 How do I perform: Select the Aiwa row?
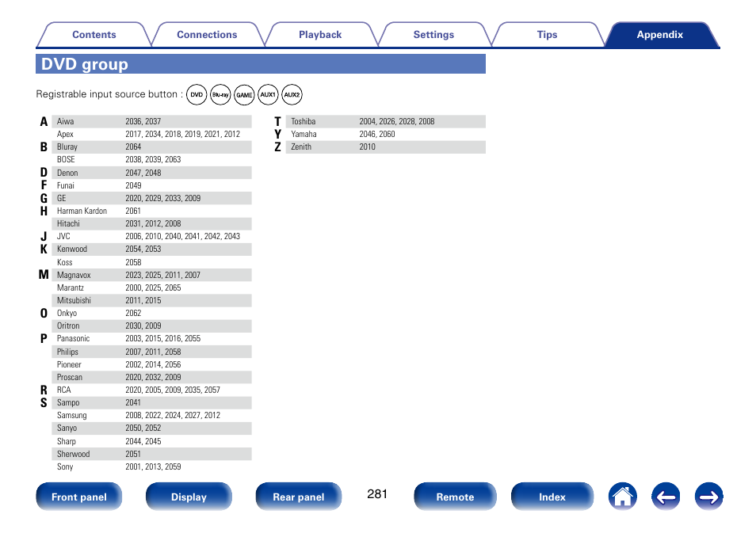pos(151,121)
